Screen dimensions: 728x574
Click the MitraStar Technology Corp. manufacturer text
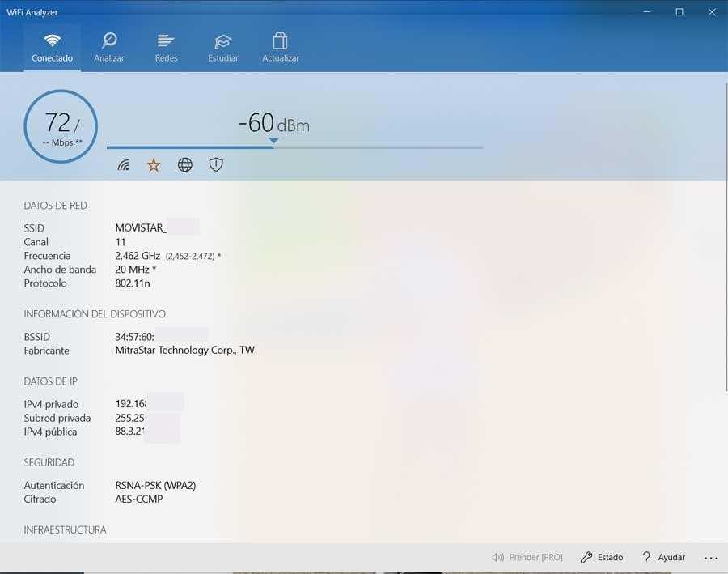click(x=184, y=351)
